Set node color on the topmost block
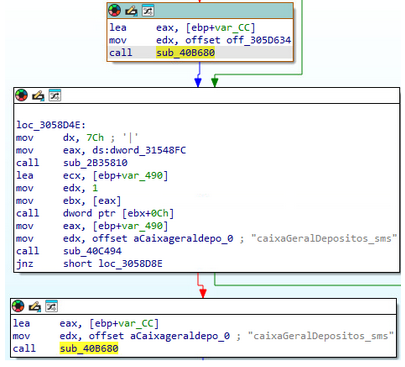 115,11
